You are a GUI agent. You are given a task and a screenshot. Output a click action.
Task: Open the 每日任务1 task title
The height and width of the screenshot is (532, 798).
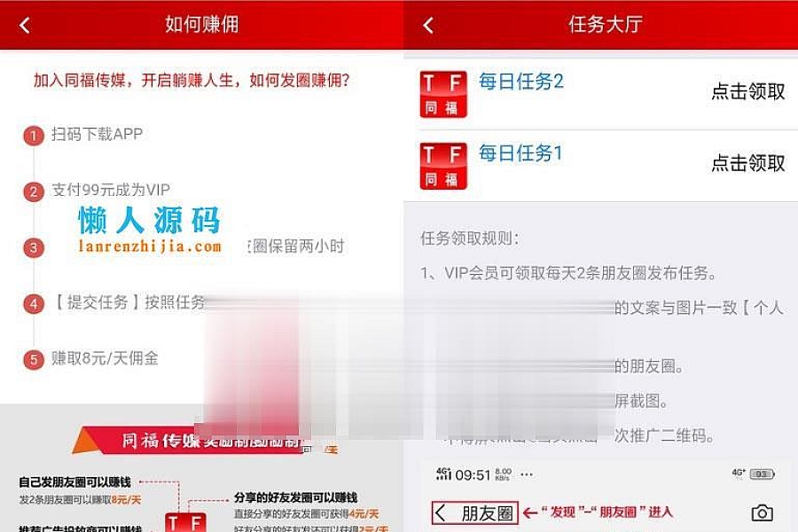click(x=520, y=153)
